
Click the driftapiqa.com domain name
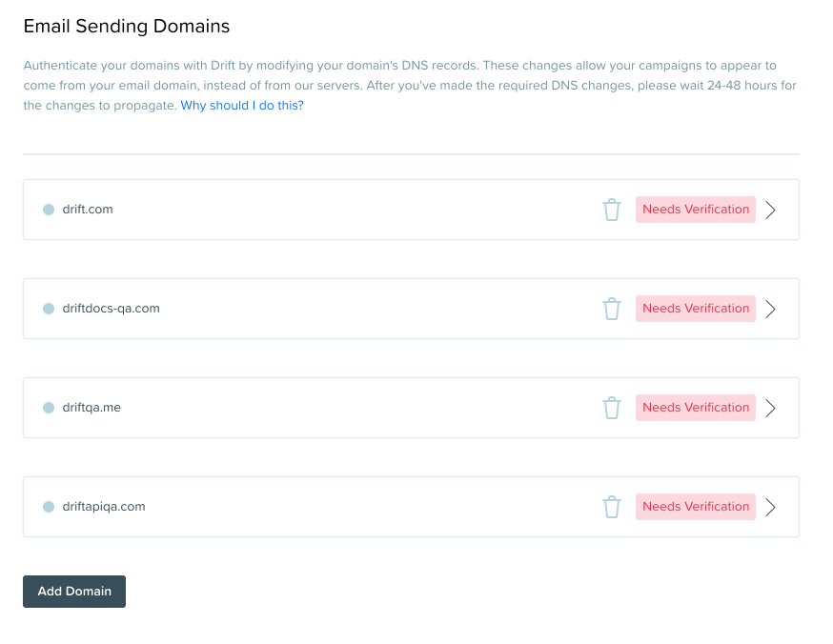pos(104,507)
